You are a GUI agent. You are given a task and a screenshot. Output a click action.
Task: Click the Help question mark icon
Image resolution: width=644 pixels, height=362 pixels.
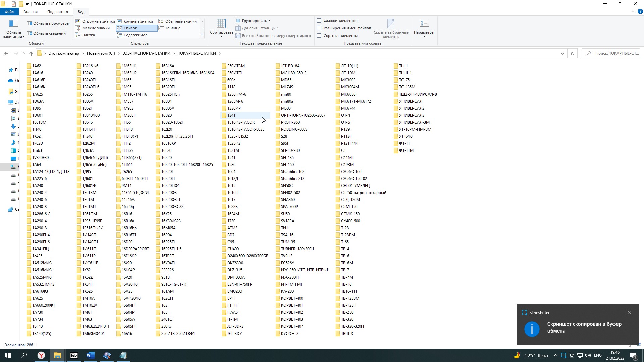pyautogui.click(x=640, y=11)
